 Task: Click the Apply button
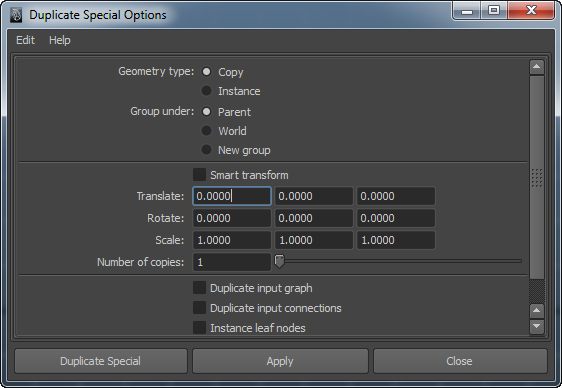pyautogui.click(x=280, y=361)
